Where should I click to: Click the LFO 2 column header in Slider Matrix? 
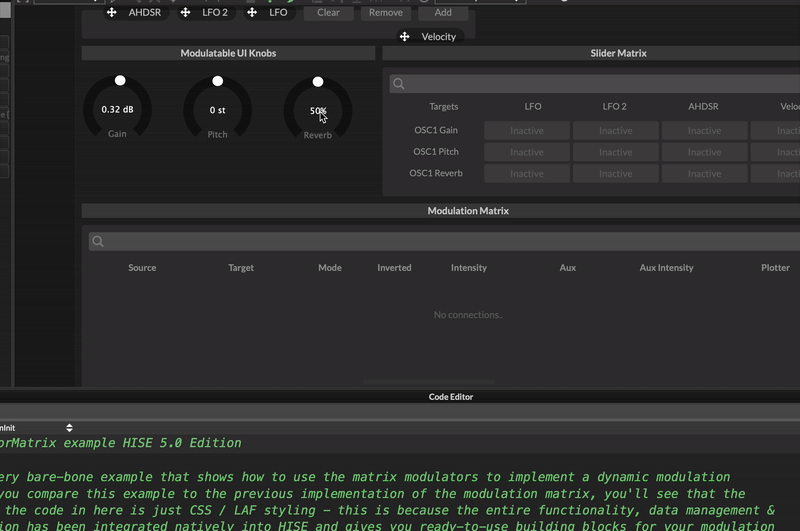[614, 107]
